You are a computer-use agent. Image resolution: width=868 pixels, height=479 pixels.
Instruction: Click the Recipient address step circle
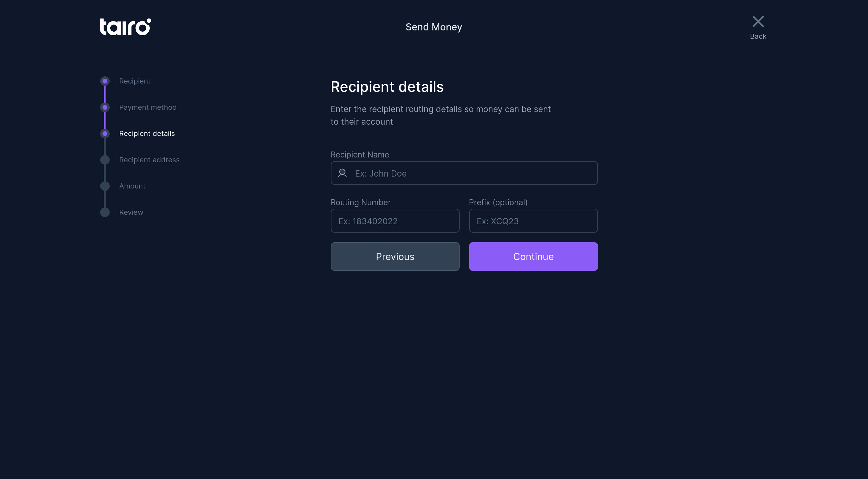(105, 160)
